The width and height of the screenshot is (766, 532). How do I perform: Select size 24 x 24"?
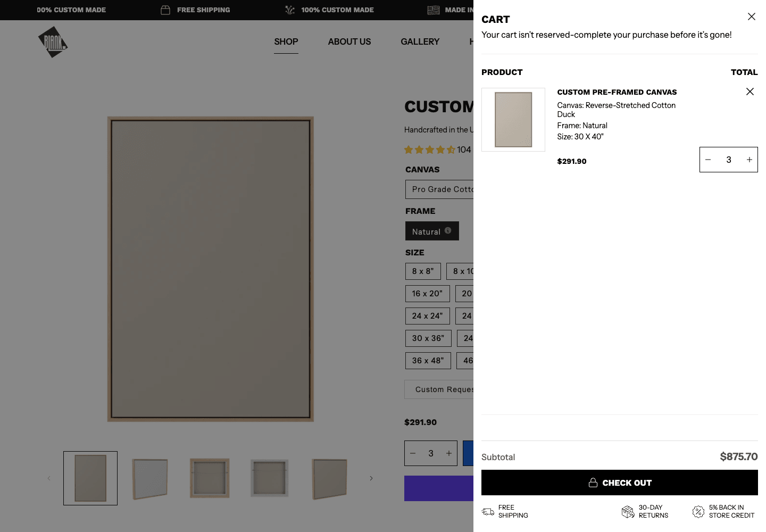pos(427,316)
